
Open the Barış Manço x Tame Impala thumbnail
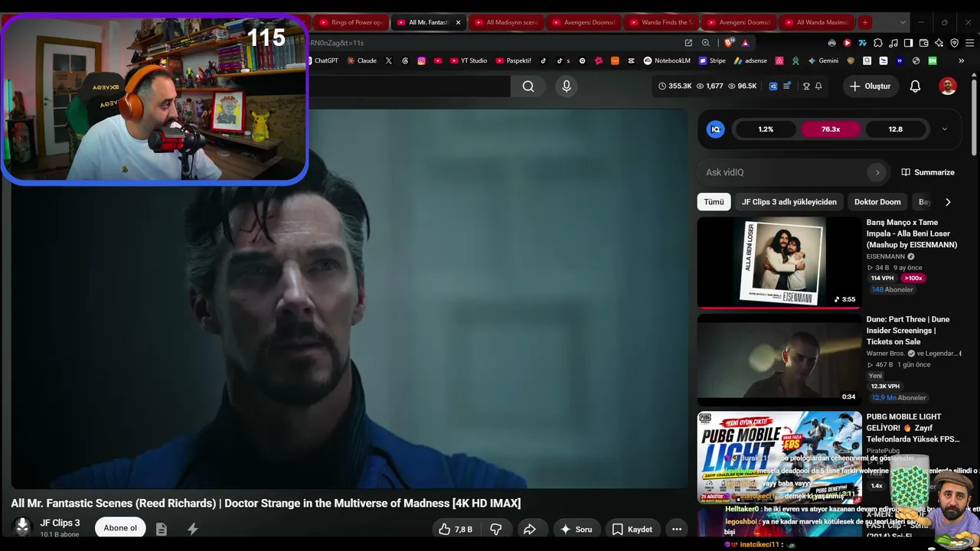coord(779,262)
